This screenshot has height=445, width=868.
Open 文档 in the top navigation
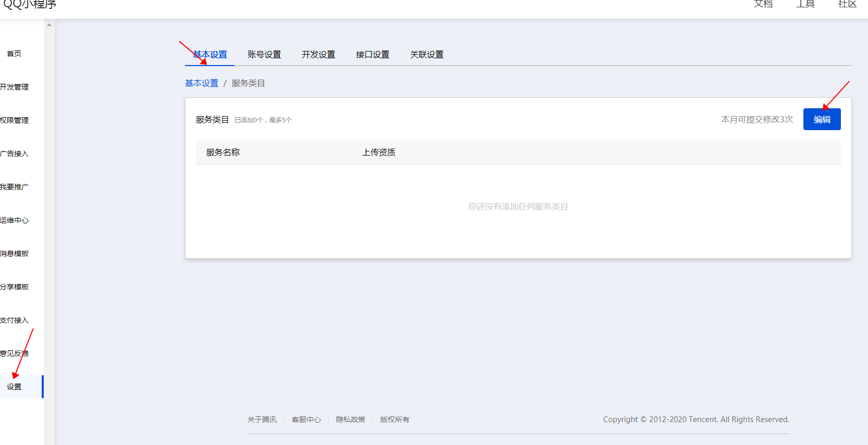[763, 4]
